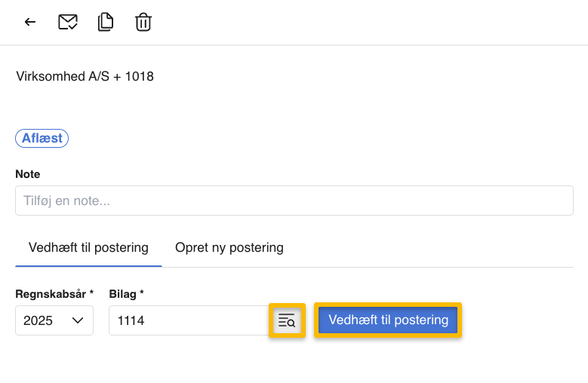This screenshot has height=383, width=588.
Task: Click the Note field label
Action: click(28, 174)
